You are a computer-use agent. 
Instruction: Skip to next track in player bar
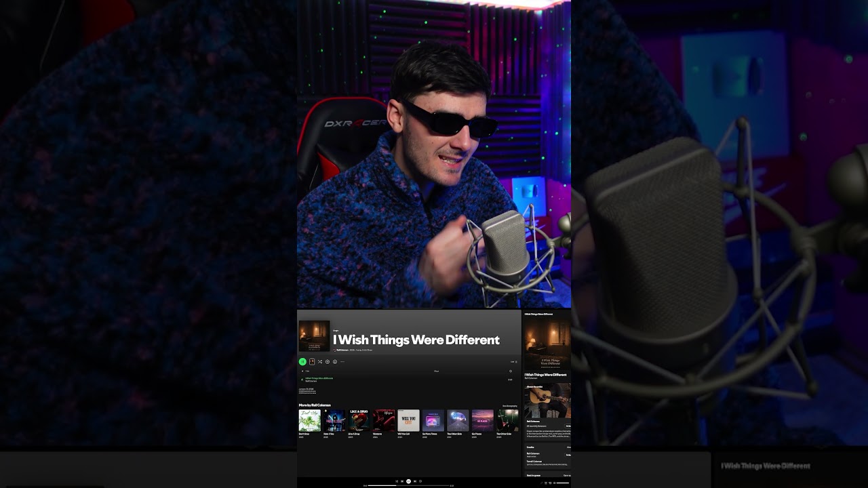(x=415, y=481)
